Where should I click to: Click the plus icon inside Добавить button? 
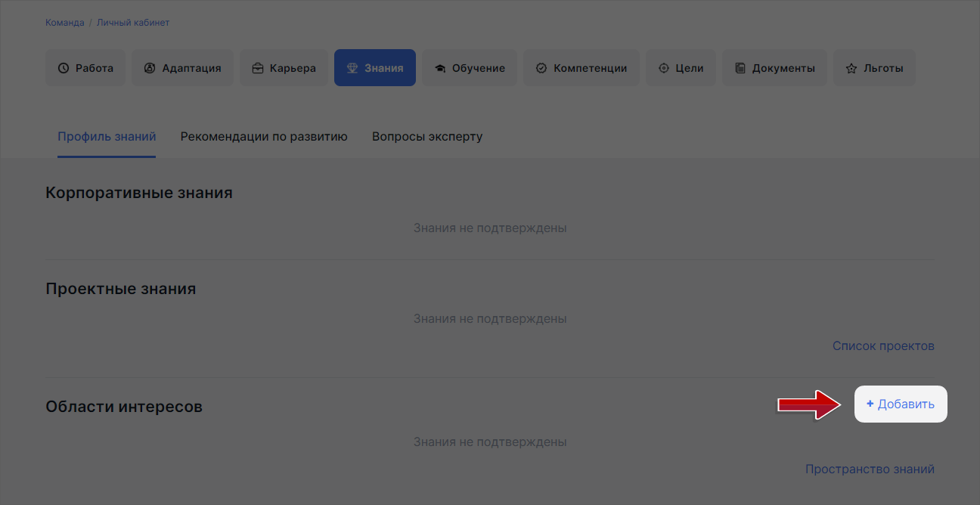870,404
